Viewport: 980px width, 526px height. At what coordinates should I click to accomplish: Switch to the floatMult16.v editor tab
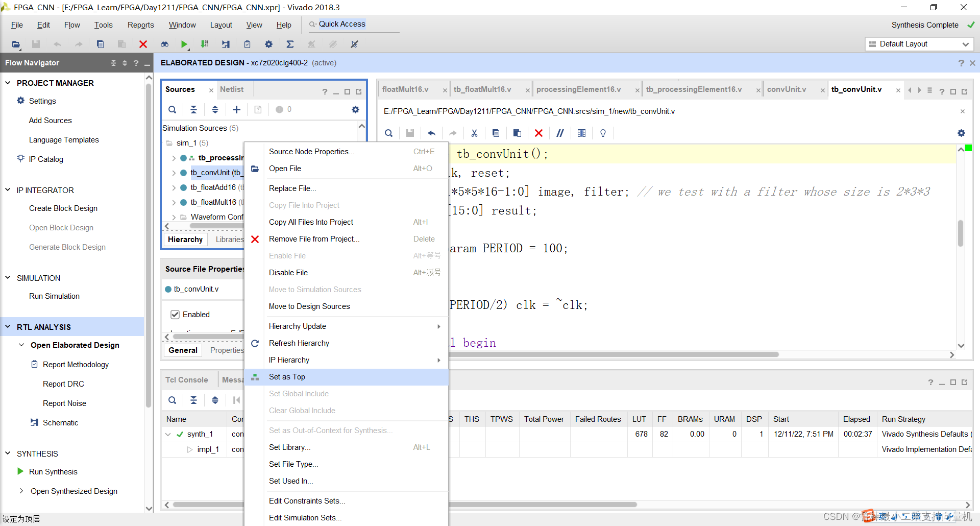click(x=406, y=89)
